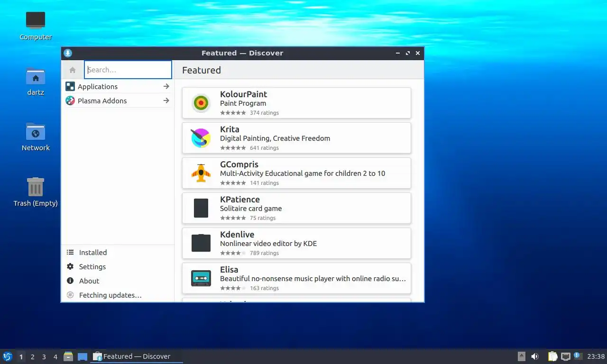Click the 641 ratings text for Krita

264,148
